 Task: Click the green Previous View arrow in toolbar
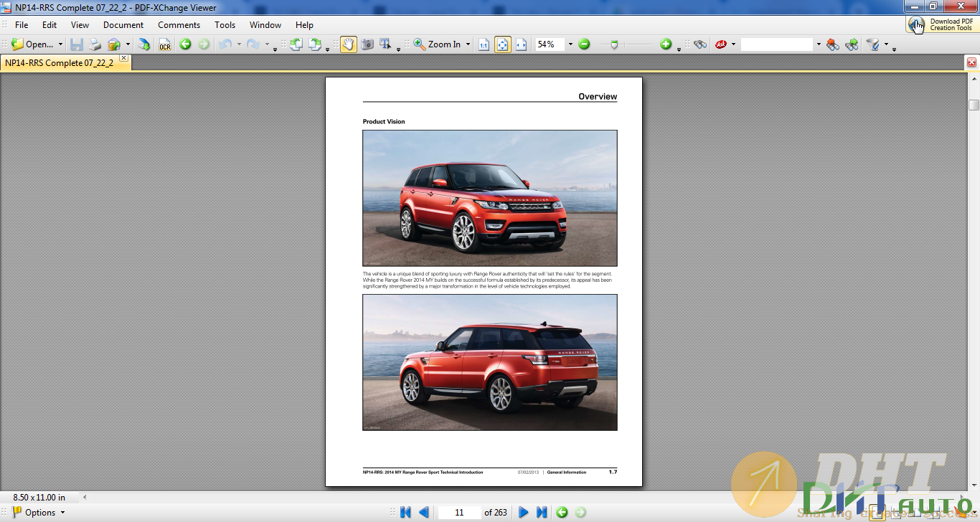(185, 44)
